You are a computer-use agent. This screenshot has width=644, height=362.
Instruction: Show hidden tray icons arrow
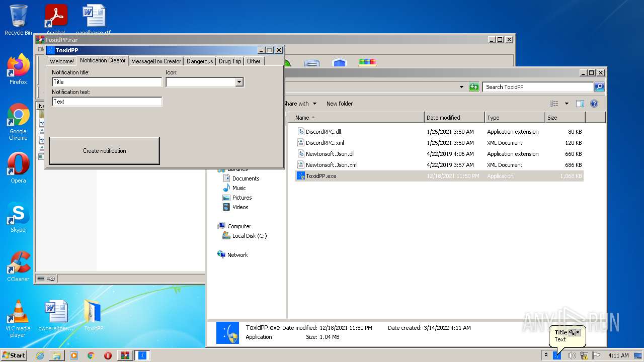point(546,355)
